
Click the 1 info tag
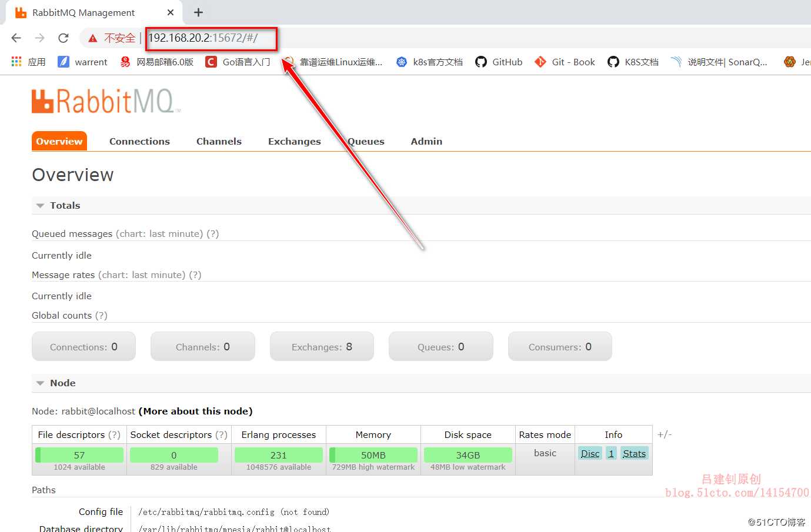611,453
